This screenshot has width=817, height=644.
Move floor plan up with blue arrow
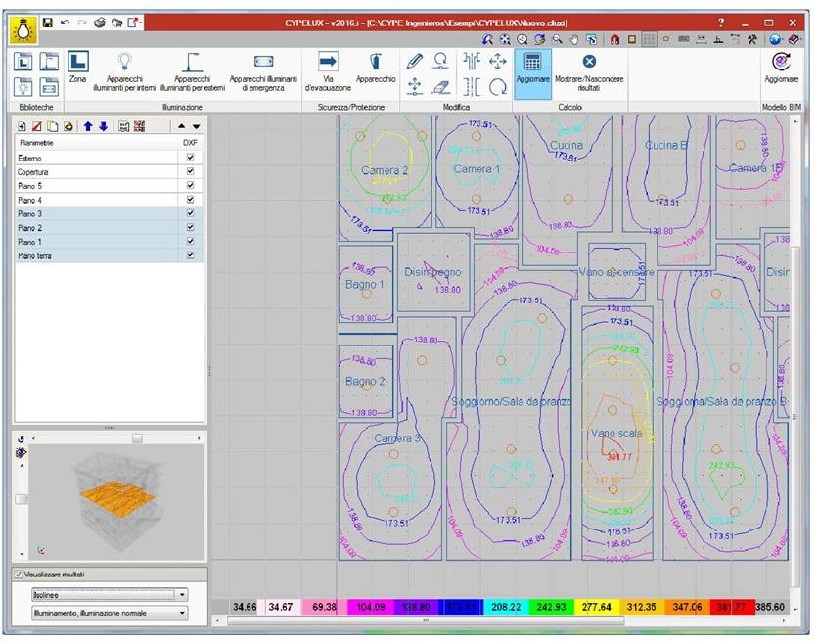pyautogui.click(x=87, y=126)
